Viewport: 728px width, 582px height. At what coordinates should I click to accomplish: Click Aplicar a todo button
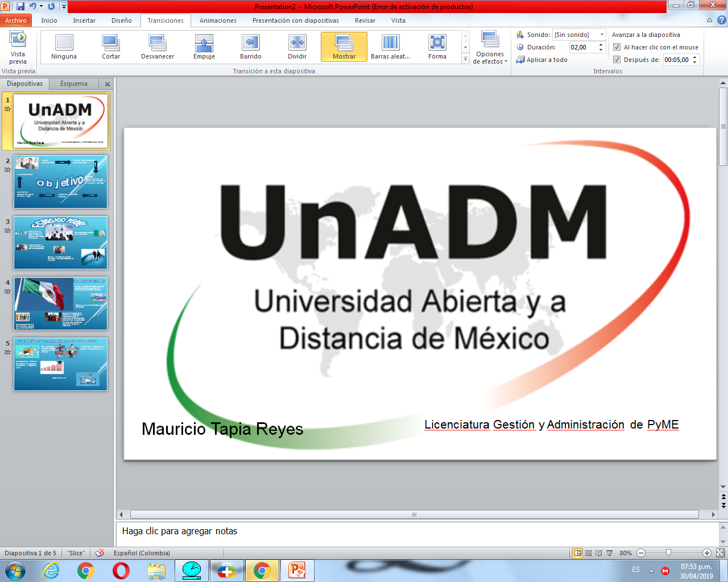[541, 60]
